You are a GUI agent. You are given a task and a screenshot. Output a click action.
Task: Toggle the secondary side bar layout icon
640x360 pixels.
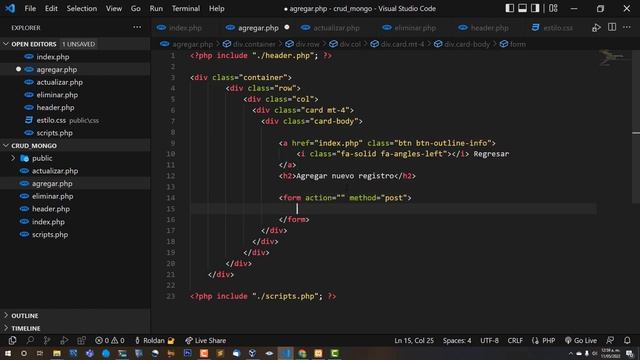[535, 8]
